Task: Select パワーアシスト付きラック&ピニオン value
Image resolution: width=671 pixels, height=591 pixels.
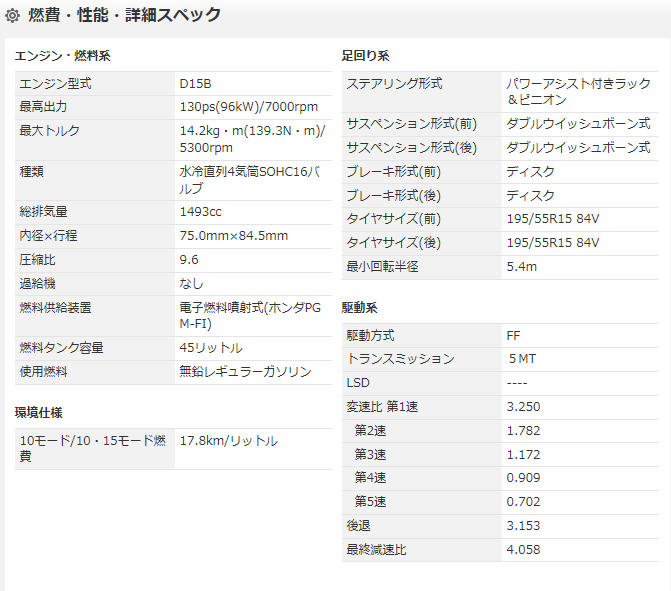Action: [x=579, y=92]
